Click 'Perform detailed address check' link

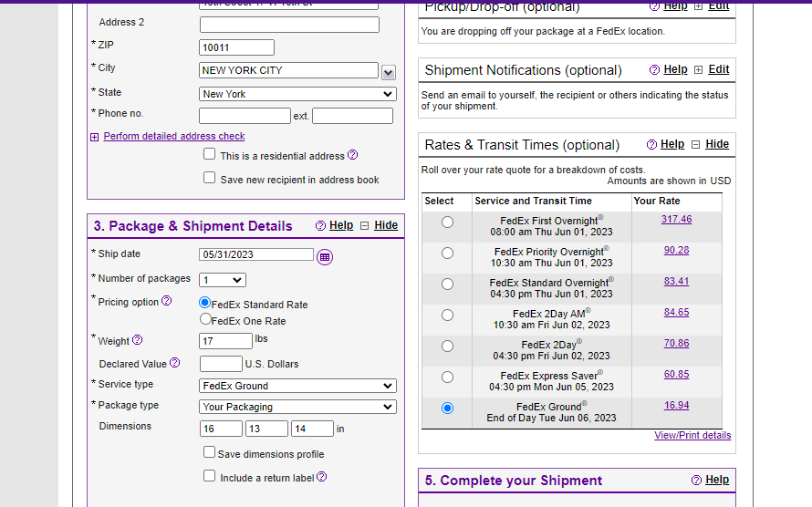(x=174, y=136)
